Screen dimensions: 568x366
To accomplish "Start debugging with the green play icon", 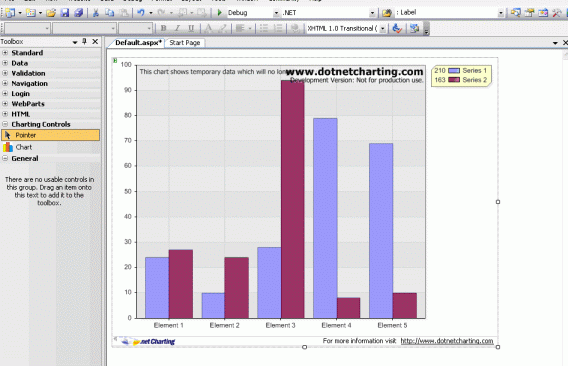I will click(x=219, y=13).
